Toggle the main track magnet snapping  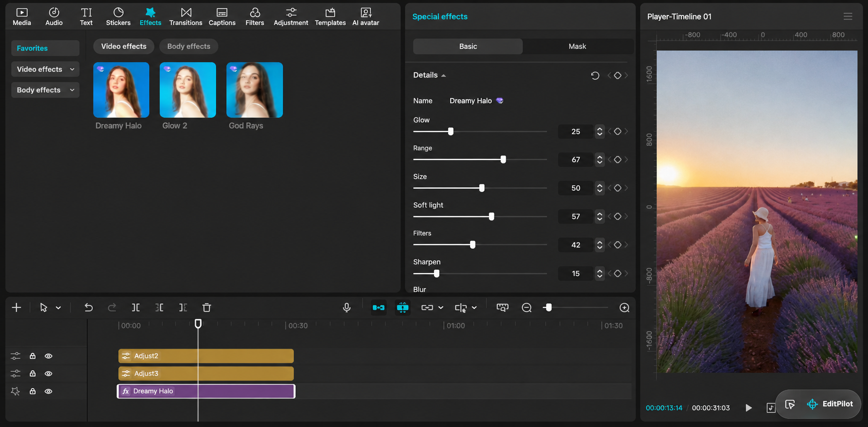tap(378, 308)
